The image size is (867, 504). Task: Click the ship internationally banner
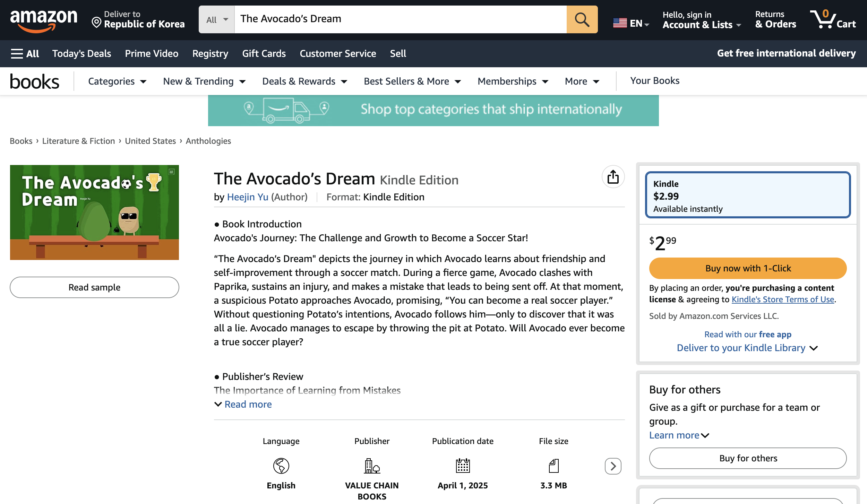[433, 111]
